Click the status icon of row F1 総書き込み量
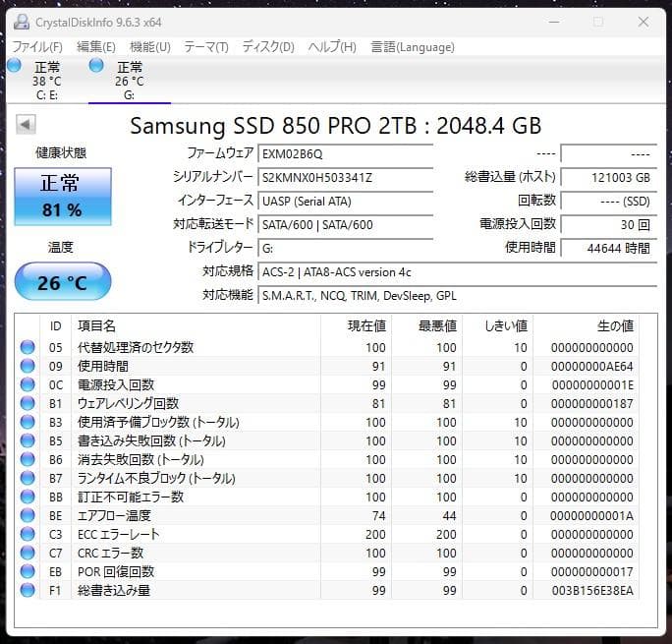Viewport: 672px width, 644px height. [x=28, y=590]
